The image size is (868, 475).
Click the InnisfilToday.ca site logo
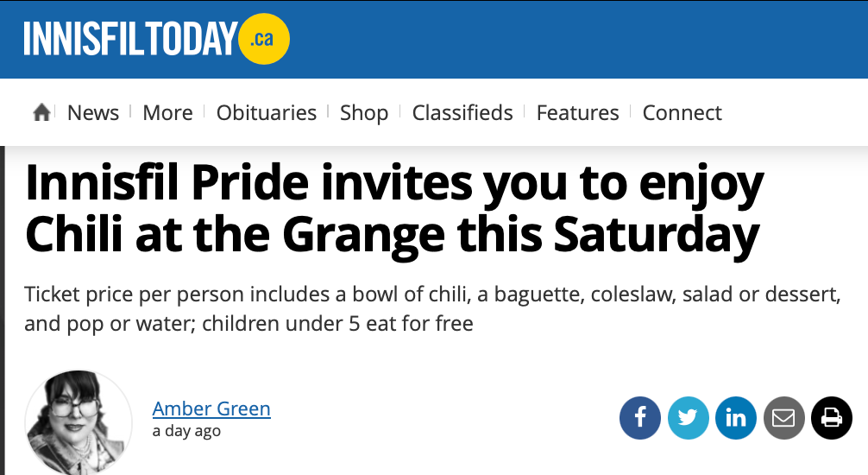[x=129, y=40]
